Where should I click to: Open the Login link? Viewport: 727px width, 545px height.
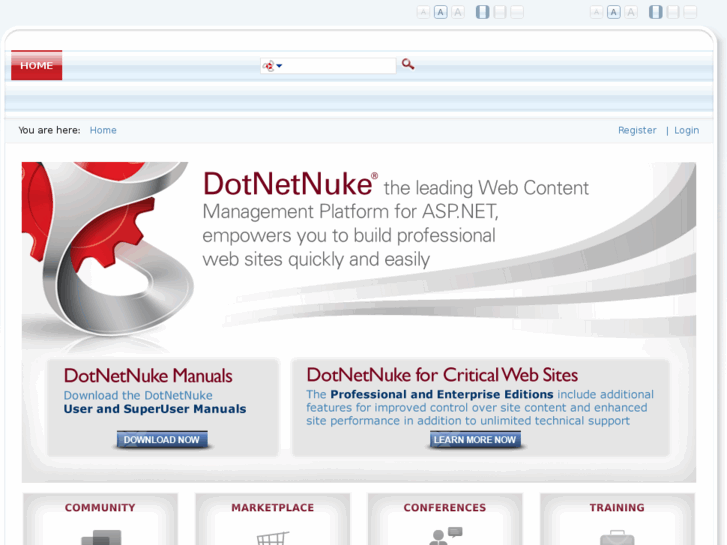686,130
